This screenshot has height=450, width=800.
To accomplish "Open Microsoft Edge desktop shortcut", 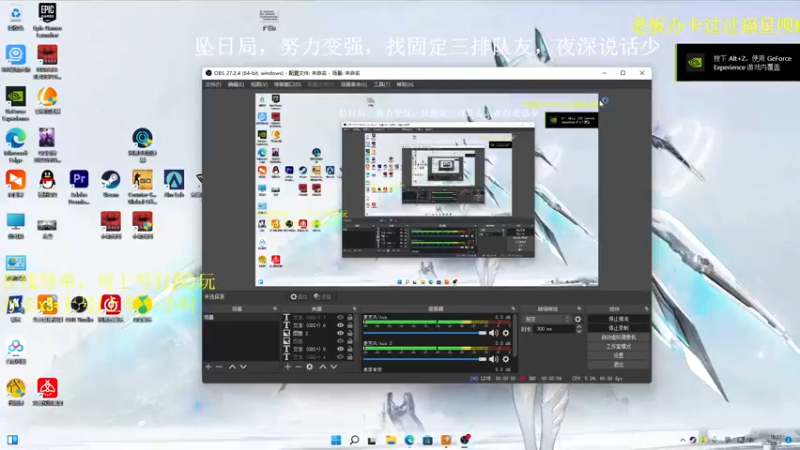I will pos(16,145).
